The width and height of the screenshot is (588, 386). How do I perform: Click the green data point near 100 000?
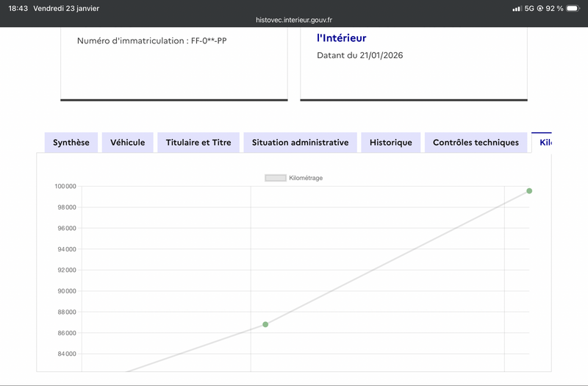(529, 191)
